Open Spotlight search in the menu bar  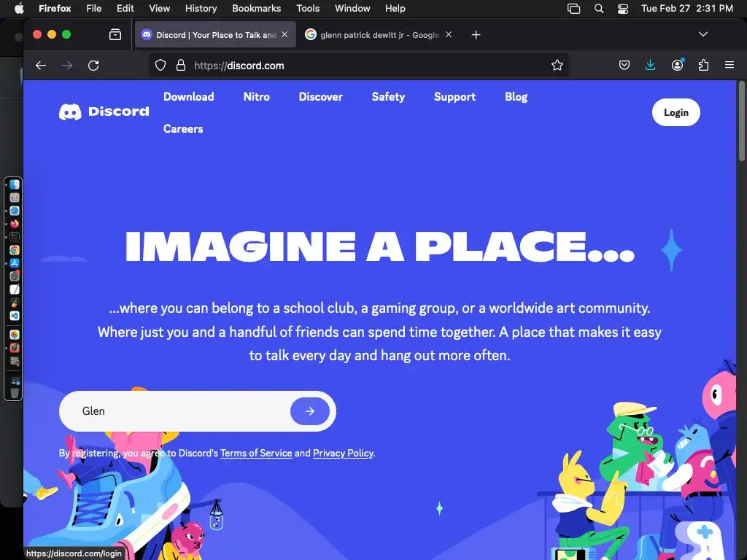pyautogui.click(x=599, y=9)
